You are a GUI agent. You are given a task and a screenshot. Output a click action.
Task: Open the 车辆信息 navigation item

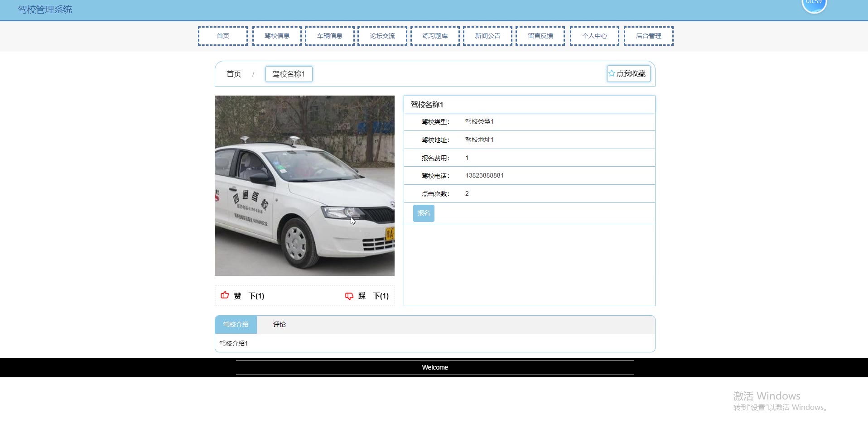(330, 36)
